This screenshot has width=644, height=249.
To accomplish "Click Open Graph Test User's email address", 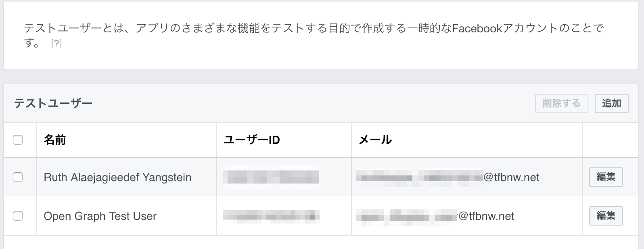I will [x=435, y=216].
